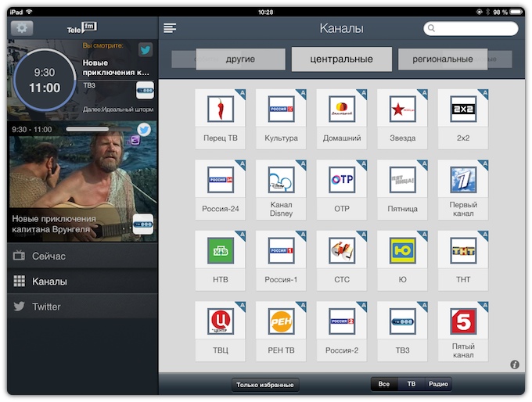
Task: Open the "Каналы" sidebar section
Action: coord(82,282)
